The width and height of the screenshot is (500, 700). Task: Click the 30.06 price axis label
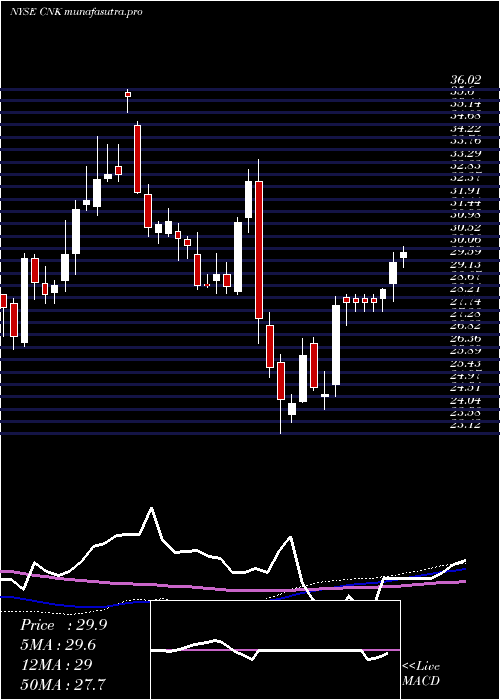pos(466,240)
